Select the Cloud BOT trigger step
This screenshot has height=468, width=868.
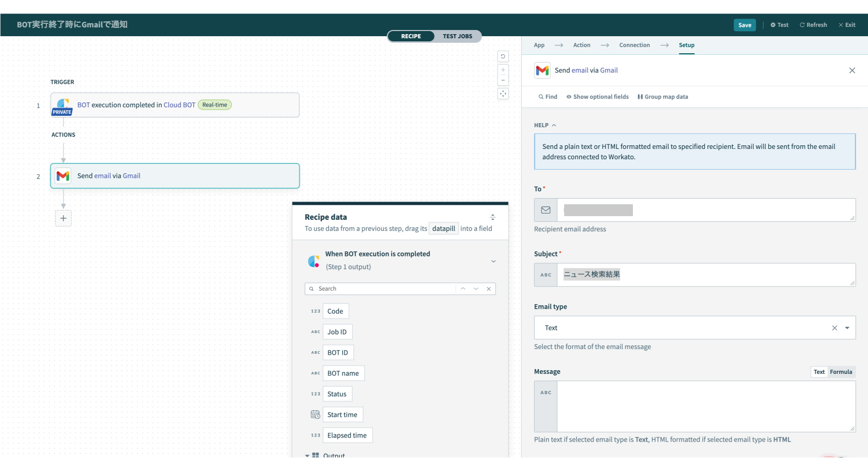[175, 105]
